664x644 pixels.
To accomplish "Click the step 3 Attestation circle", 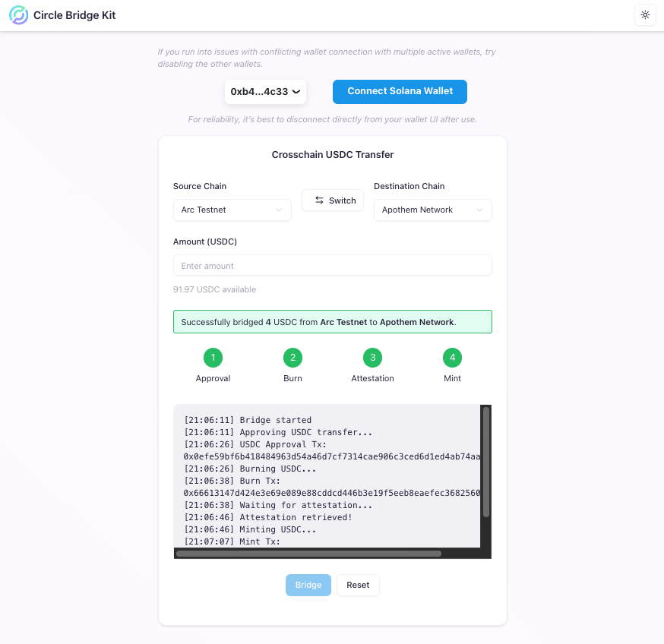I will point(373,358).
